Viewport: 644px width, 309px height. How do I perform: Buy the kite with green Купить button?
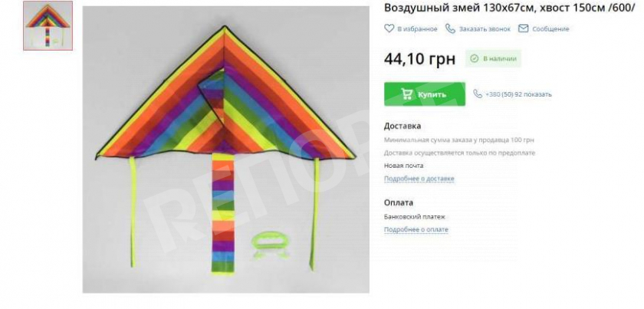pyautogui.click(x=425, y=94)
